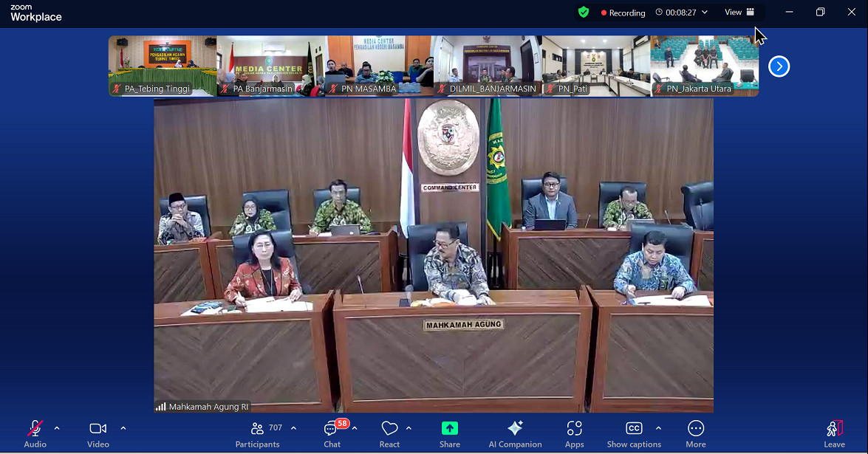Expand the reactions options chevron

409,428
